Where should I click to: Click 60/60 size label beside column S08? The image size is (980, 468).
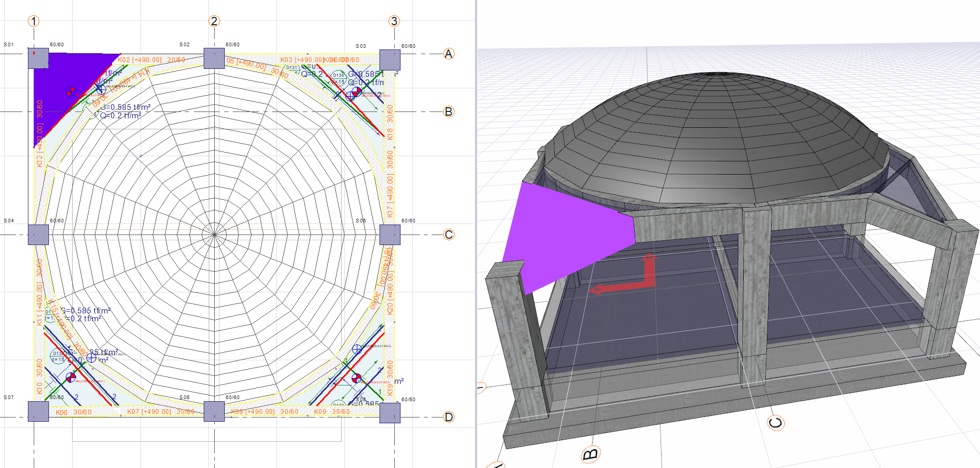pos(408,400)
